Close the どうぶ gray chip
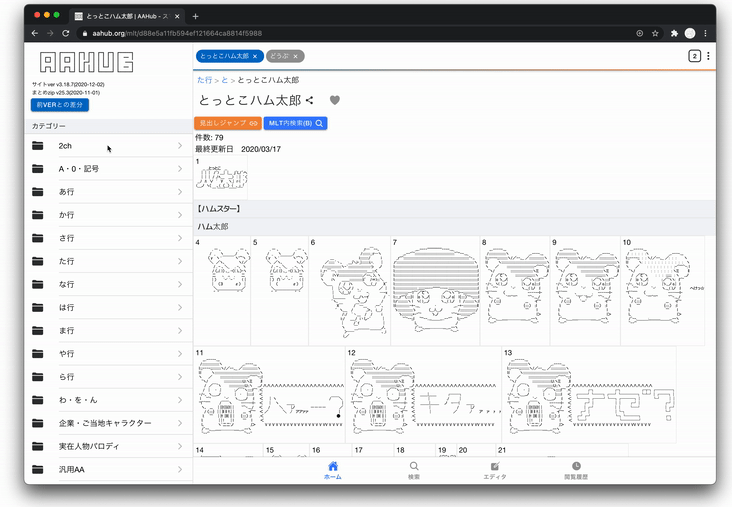The height and width of the screenshot is (507, 732). tap(296, 56)
